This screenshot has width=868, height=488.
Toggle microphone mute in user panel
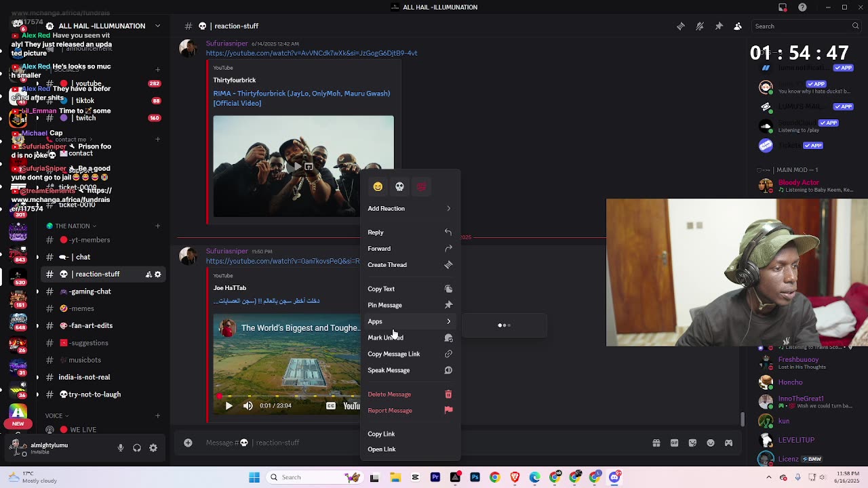(x=121, y=448)
